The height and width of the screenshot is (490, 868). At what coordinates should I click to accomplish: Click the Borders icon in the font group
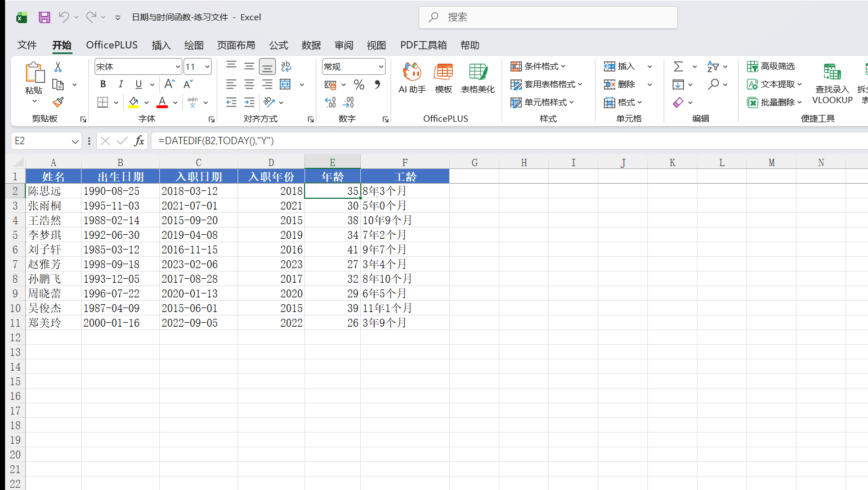(x=102, y=103)
